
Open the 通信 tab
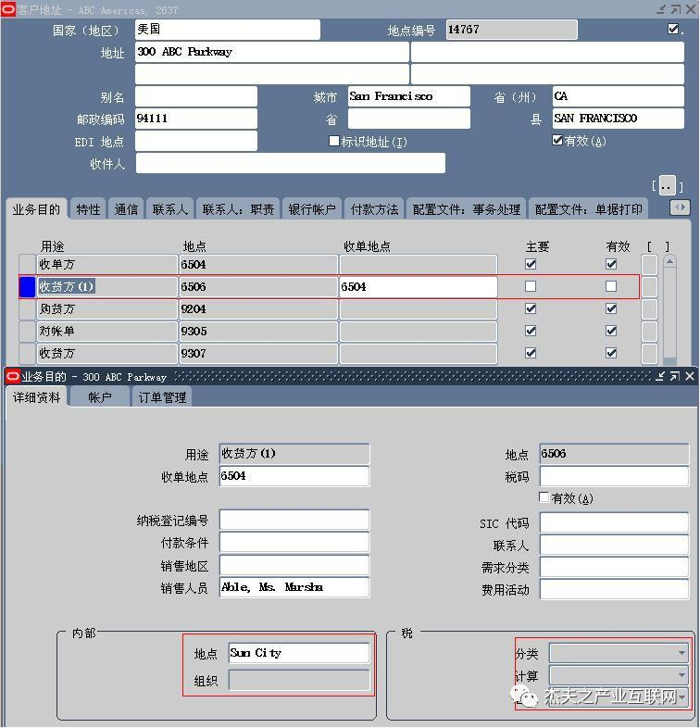point(126,209)
